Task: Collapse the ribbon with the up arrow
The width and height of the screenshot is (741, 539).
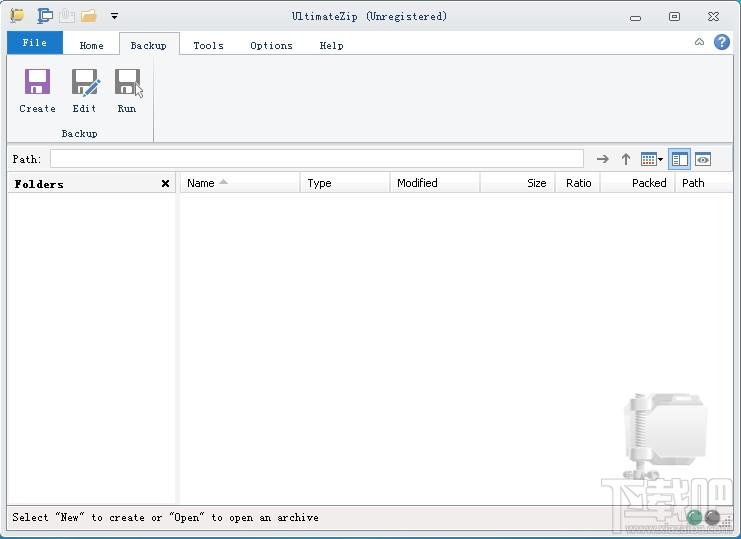Action: [x=699, y=42]
